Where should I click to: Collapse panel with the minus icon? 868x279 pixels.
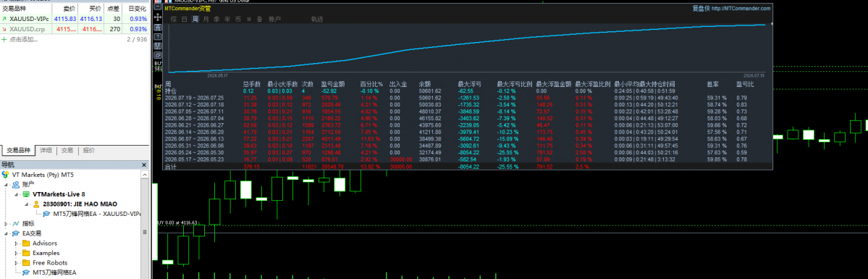point(158,7)
